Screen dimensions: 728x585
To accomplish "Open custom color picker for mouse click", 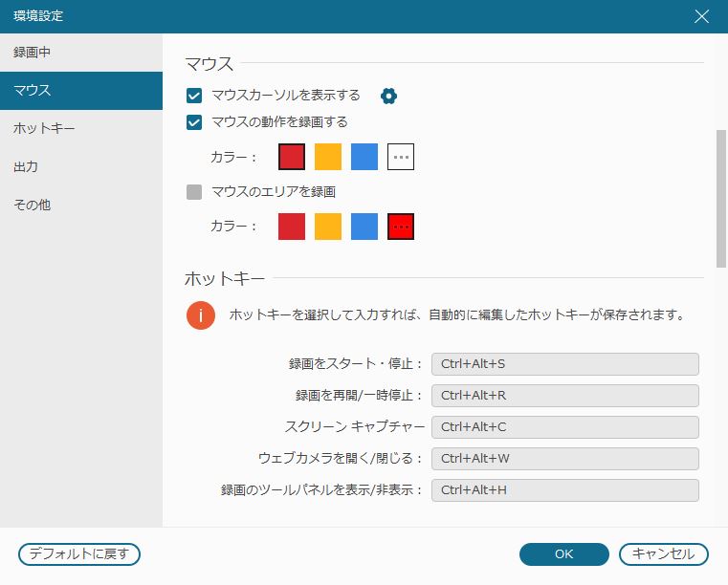I will point(401,157).
